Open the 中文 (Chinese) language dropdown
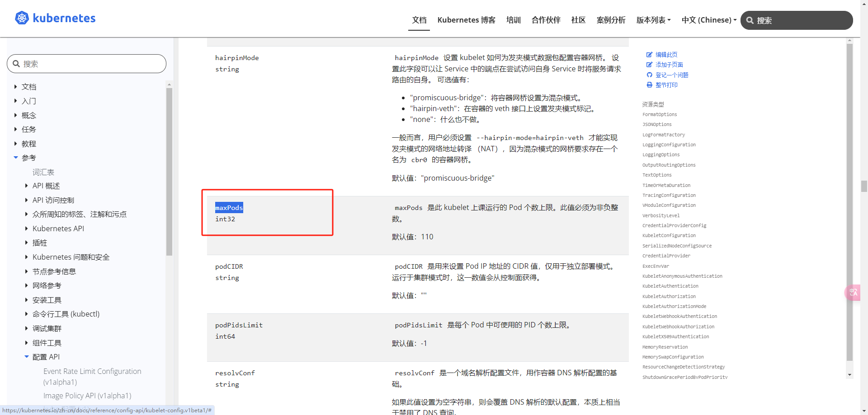 point(709,20)
